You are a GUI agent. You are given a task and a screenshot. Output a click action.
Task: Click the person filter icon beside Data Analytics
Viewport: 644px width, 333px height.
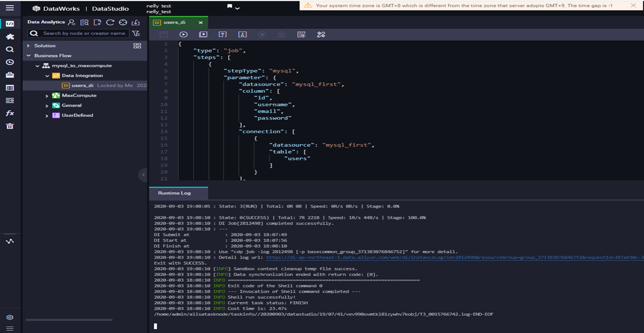[72, 22]
